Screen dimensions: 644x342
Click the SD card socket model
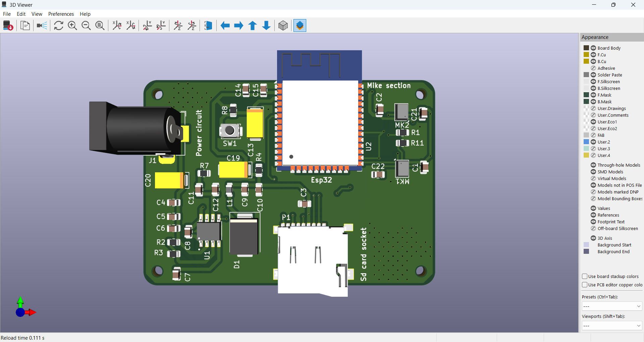click(x=313, y=261)
